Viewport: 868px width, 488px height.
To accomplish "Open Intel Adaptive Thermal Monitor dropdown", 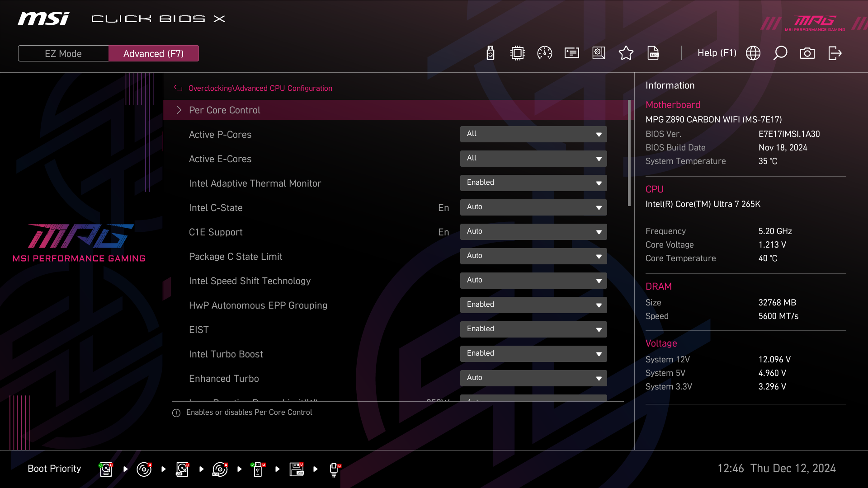I will (533, 183).
